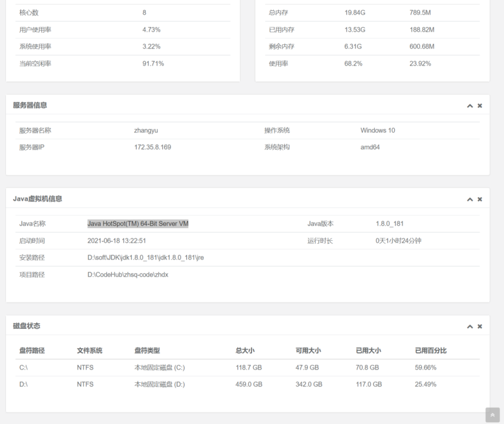504x424 pixels.
Task: Select the highlighted Java HotSpot VM name text
Action: 138,223
